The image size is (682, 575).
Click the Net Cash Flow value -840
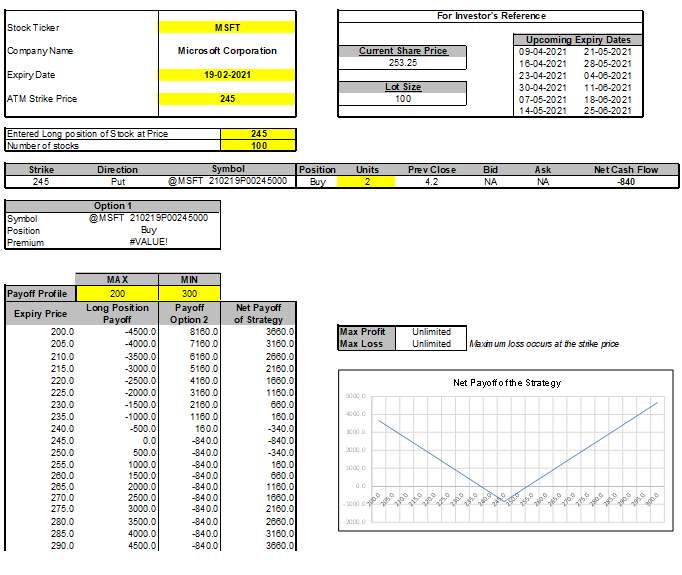(x=625, y=182)
